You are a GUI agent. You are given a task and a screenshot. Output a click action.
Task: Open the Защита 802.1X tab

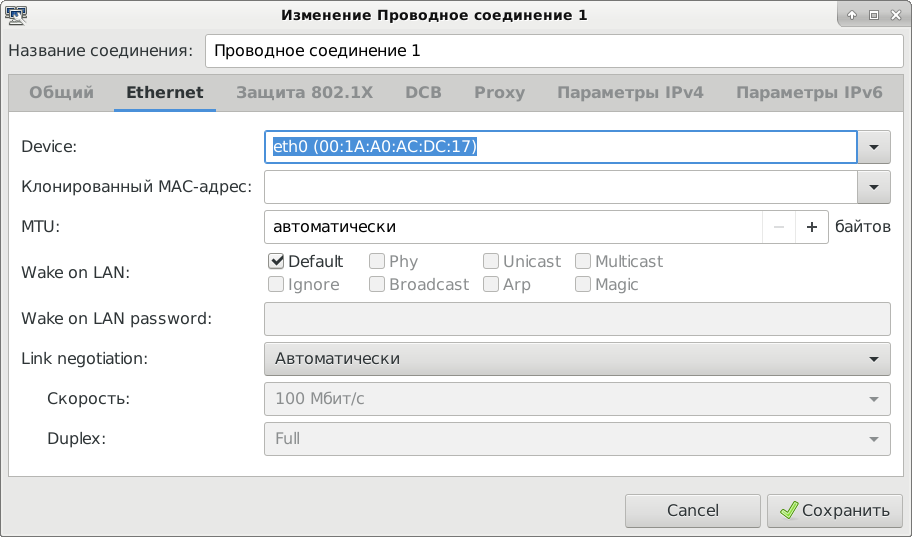click(x=304, y=92)
